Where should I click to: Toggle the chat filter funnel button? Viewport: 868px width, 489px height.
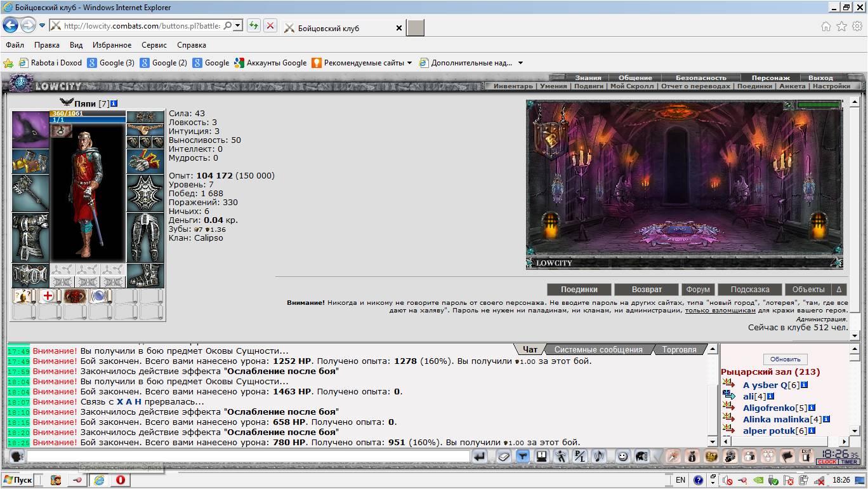click(522, 456)
